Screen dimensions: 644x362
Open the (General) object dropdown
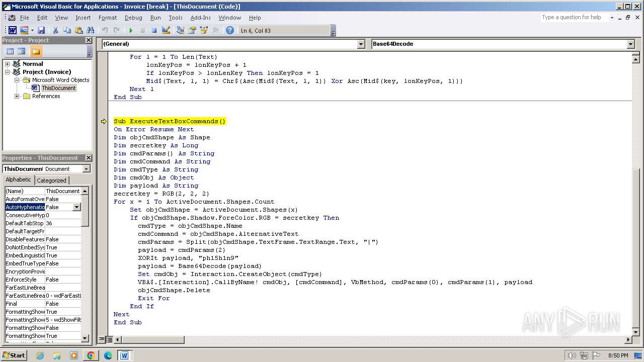click(x=361, y=44)
